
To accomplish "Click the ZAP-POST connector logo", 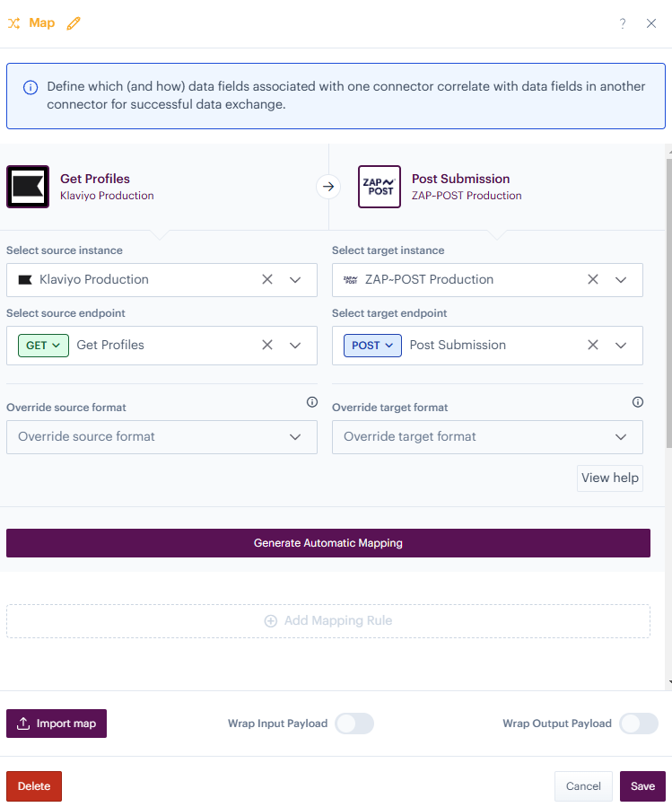I will (x=379, y=187).
